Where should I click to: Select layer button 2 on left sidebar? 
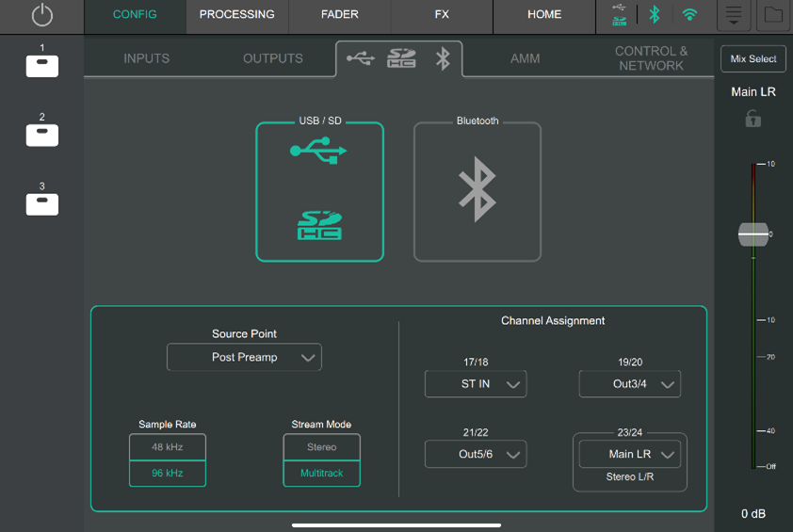tap(42, 136)
